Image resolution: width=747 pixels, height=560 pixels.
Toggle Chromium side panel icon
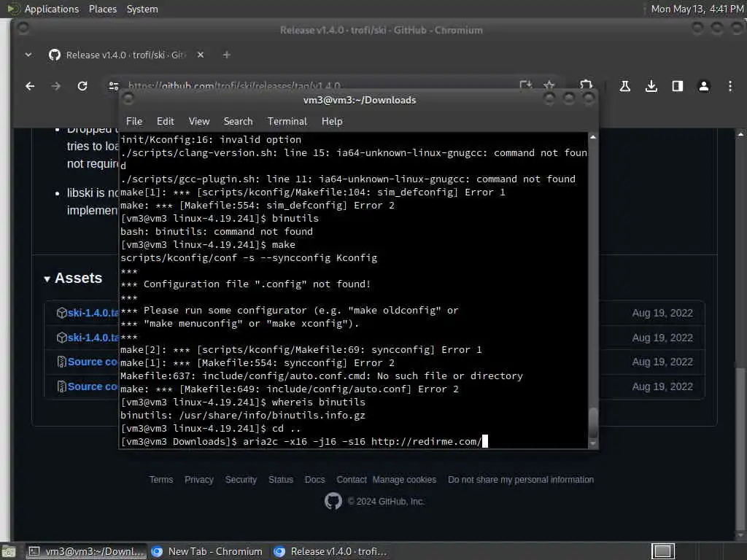[678, 86]
